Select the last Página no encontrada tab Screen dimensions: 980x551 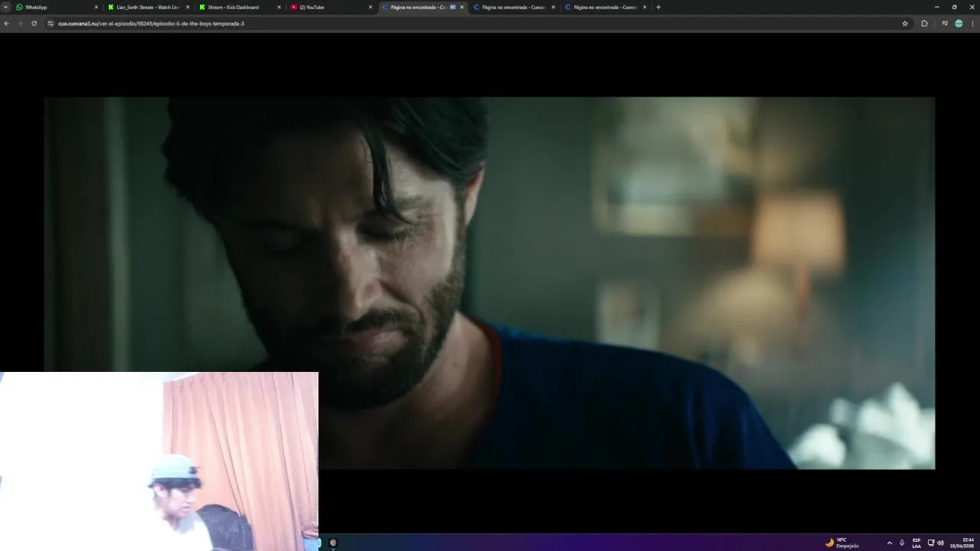click(605, 7)
